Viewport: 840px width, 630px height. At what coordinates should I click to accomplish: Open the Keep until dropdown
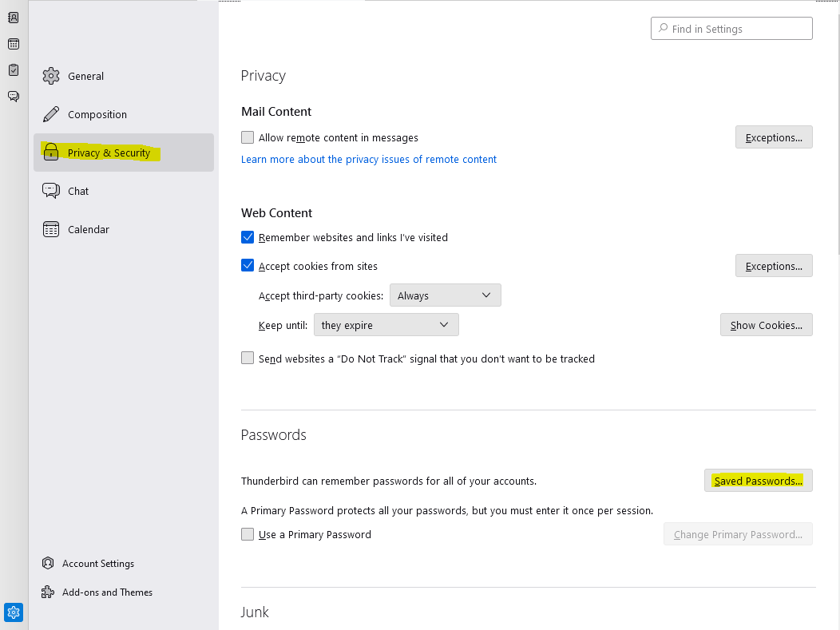click(x=386, y=325)
